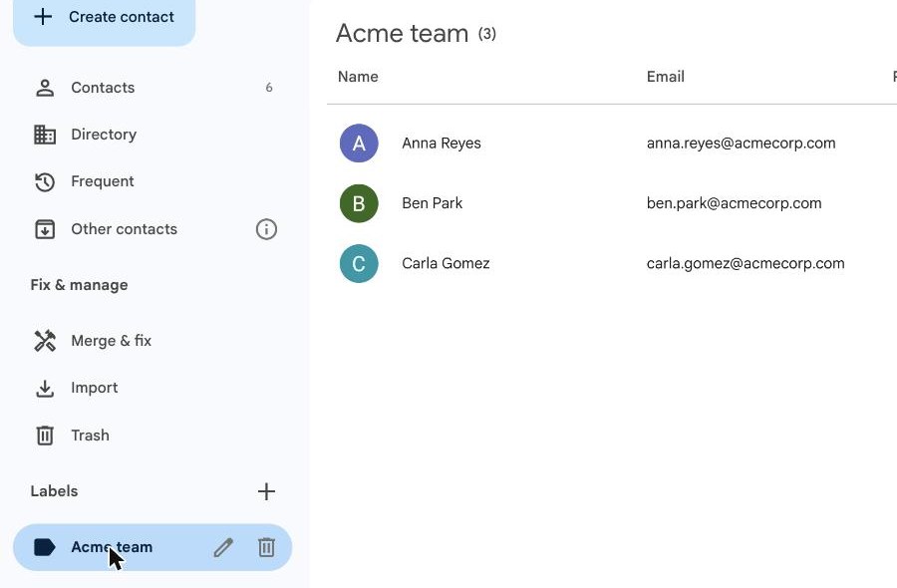Click the Labels section heading
Screen dimensions: 897x588
pos(55,491)
